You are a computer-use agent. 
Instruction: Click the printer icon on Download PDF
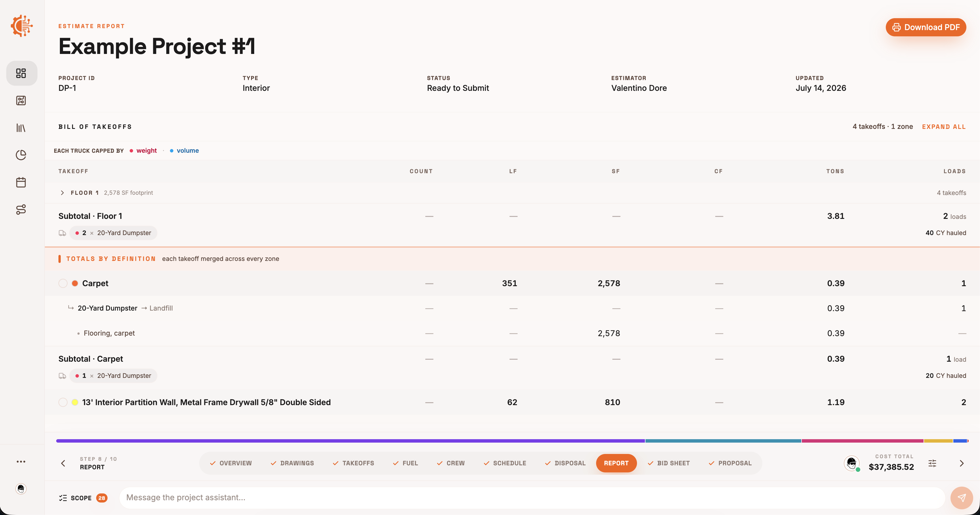(x=896, y=28)
